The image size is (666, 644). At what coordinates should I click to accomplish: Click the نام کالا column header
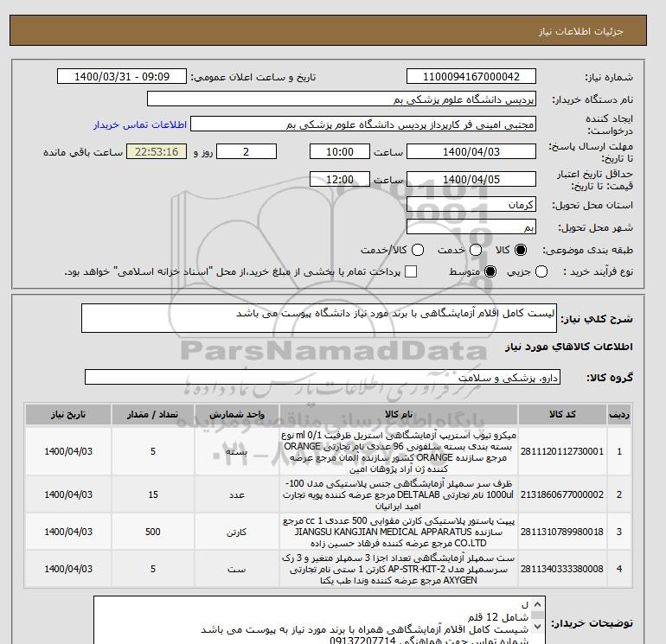tap(399, 414)
